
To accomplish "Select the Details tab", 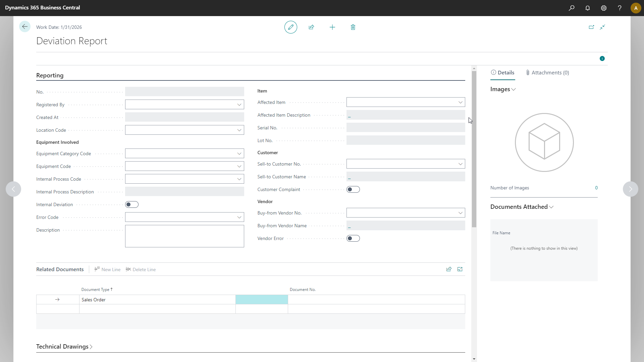I will (502, 73).
